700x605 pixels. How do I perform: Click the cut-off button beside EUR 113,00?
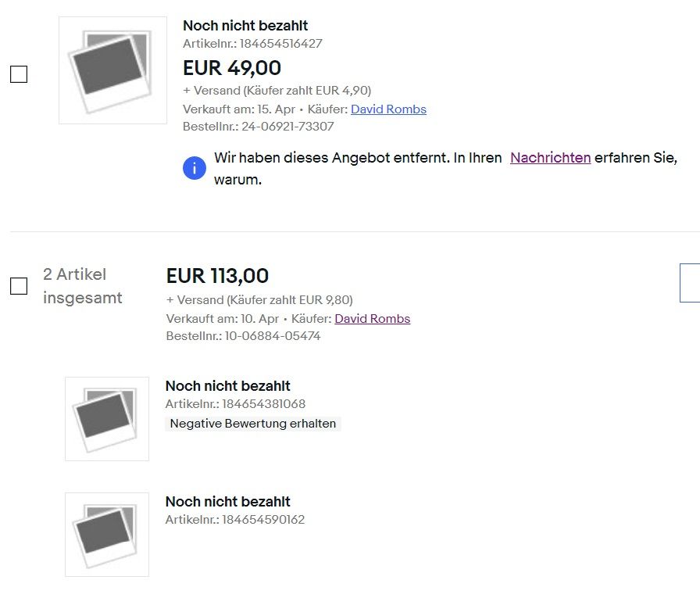[691, 282]
